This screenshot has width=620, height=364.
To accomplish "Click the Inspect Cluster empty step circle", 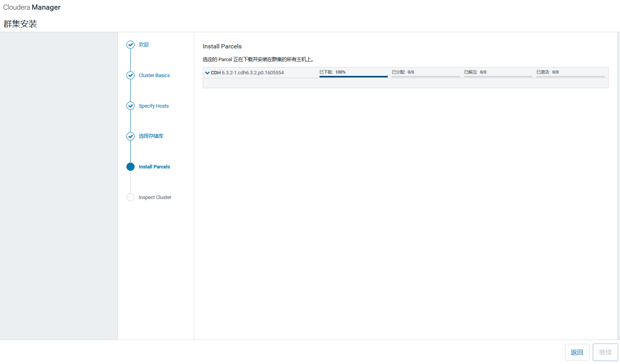I will pyautogui.click(x=131, y=197).
